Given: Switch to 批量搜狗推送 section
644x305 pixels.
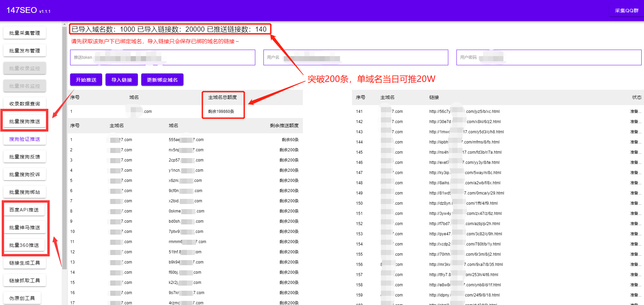Looking at the screenshot, I should pos(25,121).
